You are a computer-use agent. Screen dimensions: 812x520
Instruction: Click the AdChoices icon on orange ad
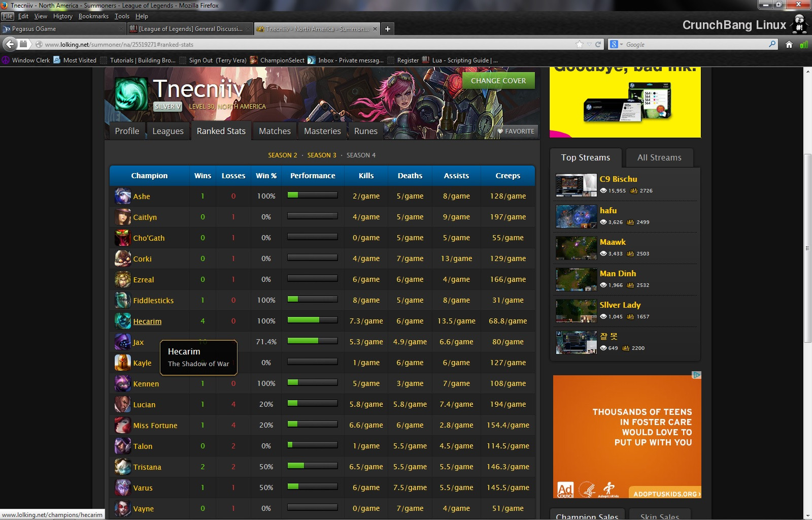point(697,375)
